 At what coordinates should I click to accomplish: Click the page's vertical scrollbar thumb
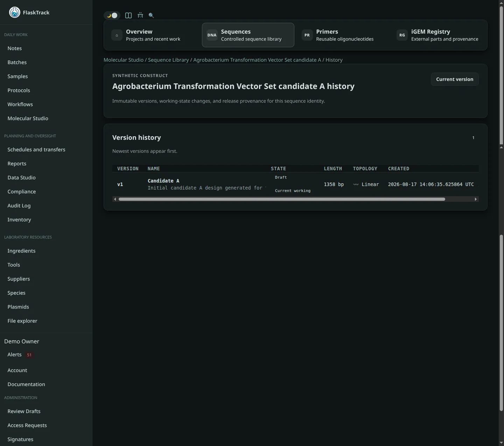click(501, 75)
